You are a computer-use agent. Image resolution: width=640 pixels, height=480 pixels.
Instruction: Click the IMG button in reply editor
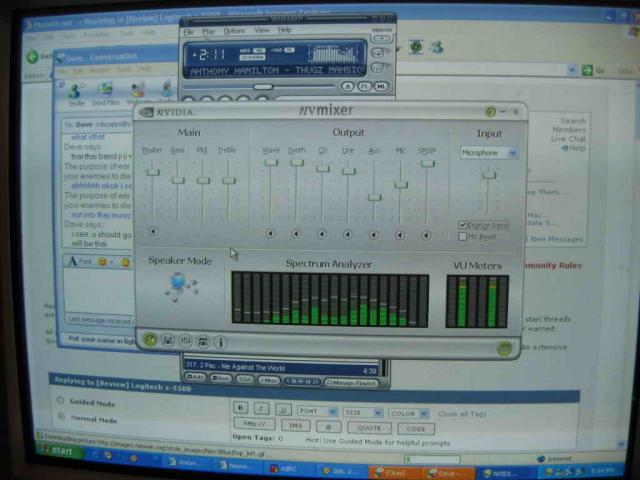(x=295, y=426)
